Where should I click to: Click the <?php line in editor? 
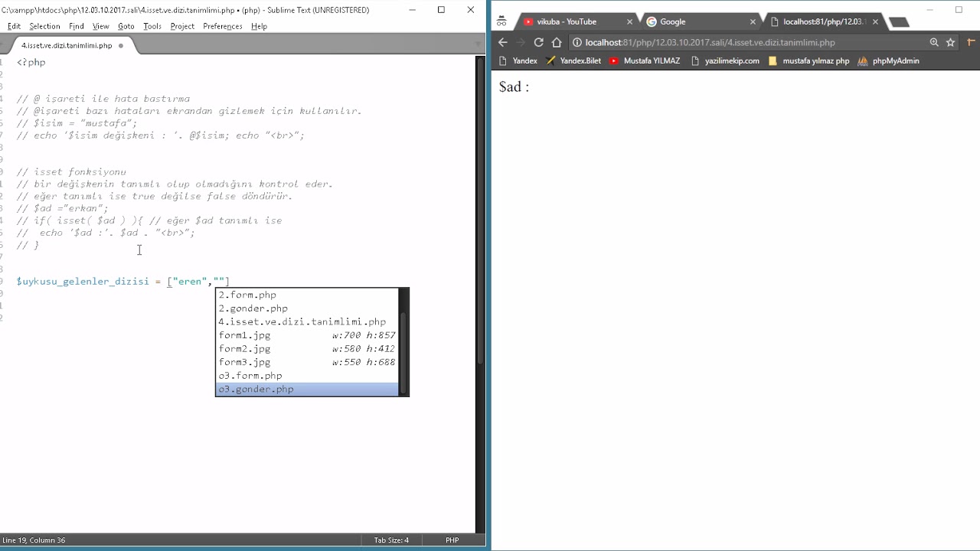[x=31, y=62]
